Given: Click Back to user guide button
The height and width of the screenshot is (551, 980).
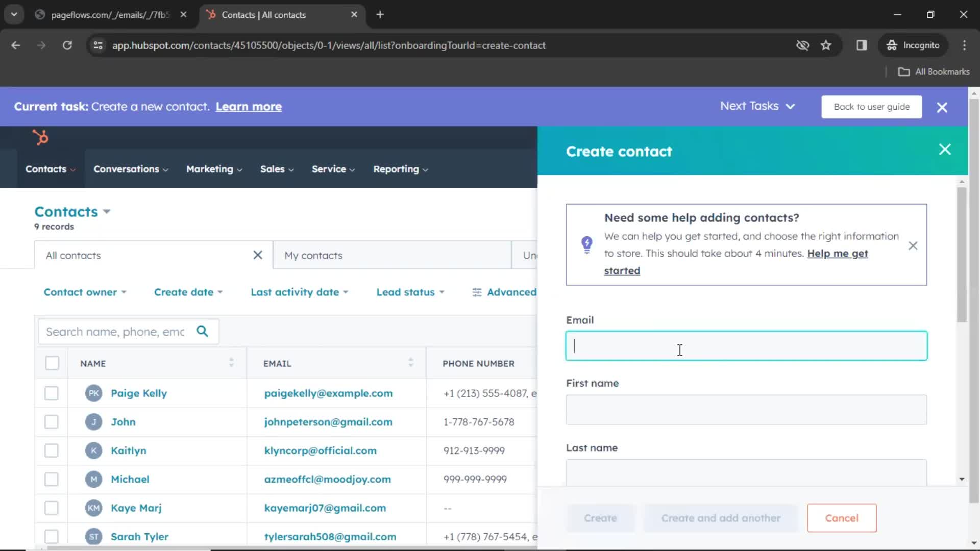Looking at the screenshot, I should [872, 107].
